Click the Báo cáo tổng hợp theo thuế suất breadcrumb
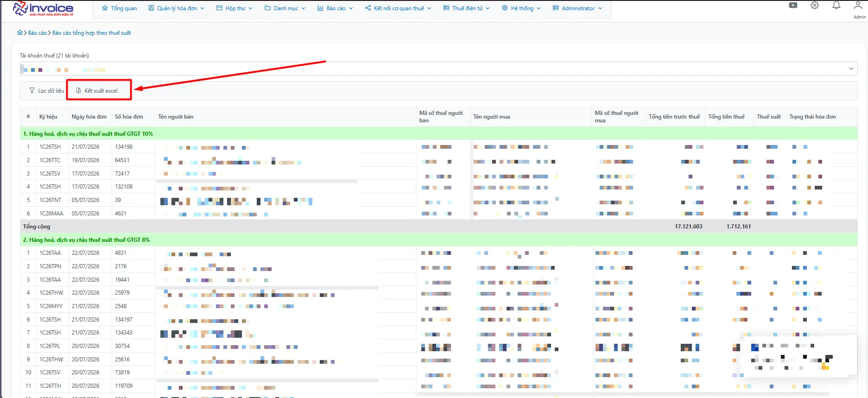868x398 pixels. [92, 33]
